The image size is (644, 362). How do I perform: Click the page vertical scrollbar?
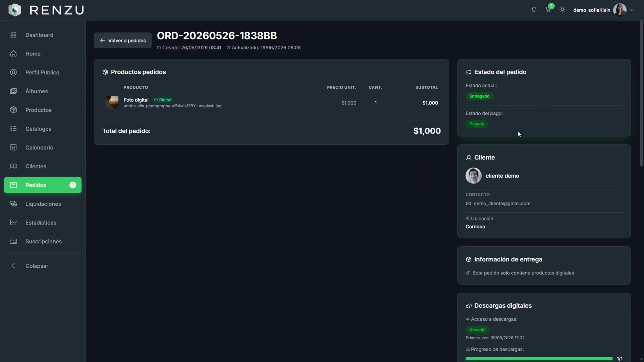641,94
